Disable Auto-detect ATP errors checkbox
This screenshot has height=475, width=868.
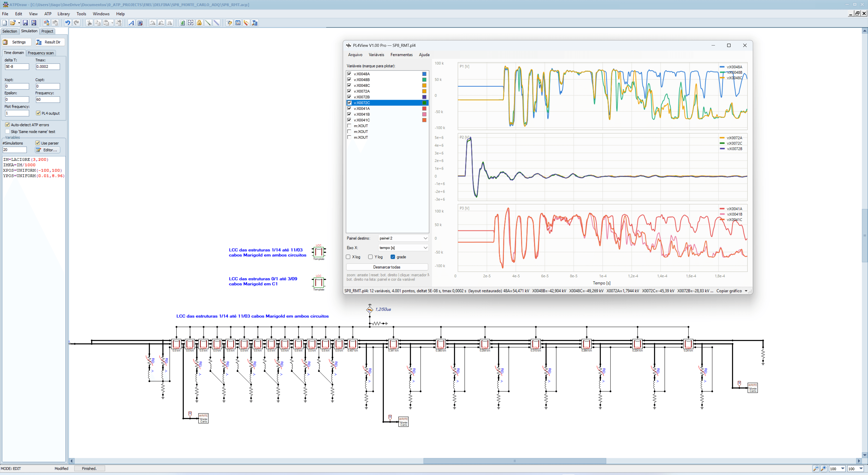point(7,125)
